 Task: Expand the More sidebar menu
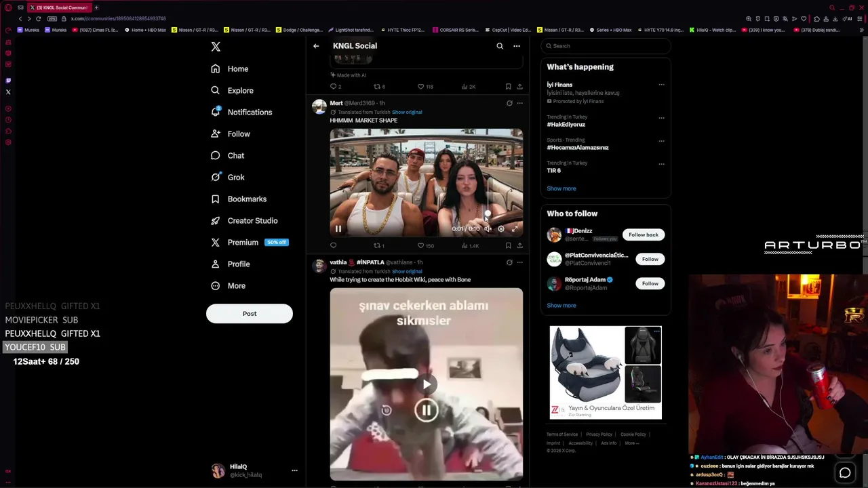coord(228,285)
